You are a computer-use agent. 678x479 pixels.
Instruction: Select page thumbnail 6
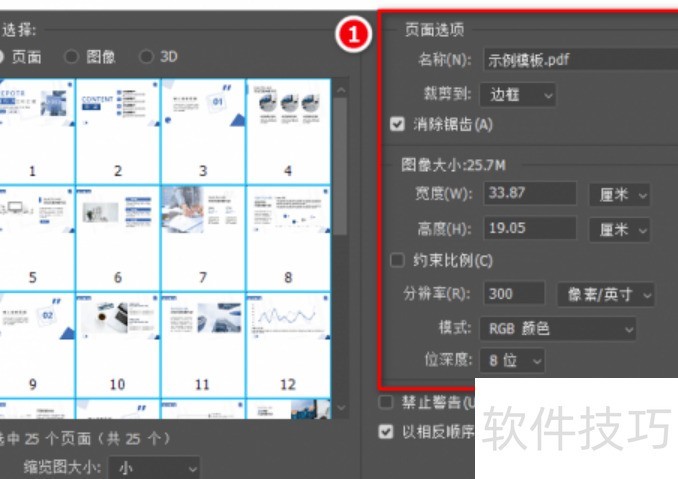tap(118, 238)
